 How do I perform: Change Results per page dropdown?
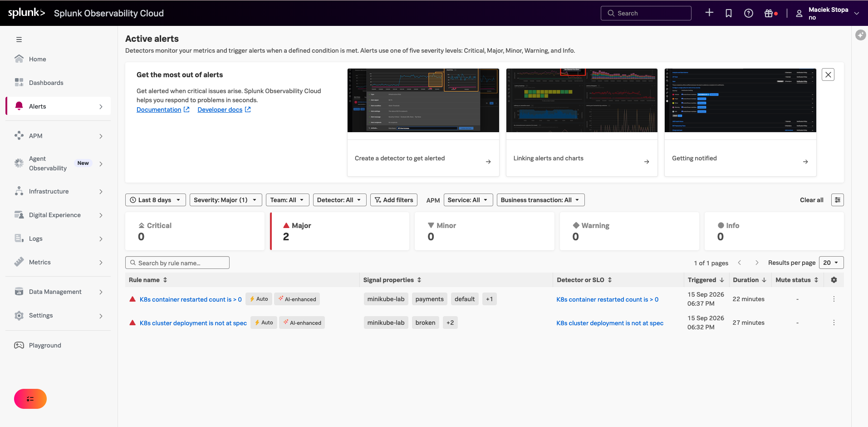click(831, 263)
